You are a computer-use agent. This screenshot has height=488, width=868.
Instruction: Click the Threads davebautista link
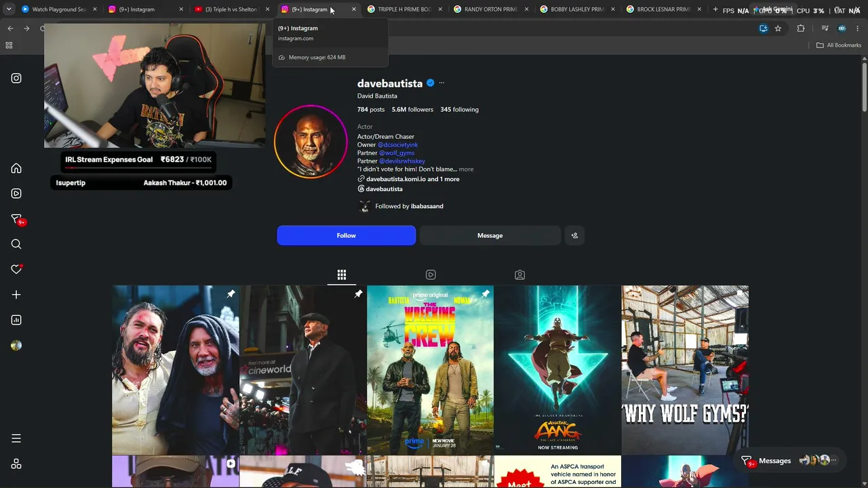tap(380, 188)
